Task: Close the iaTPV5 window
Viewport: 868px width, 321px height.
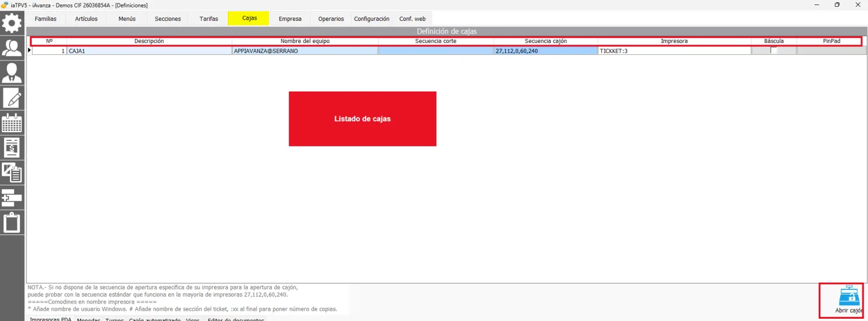Action: [x=857, y=5]
